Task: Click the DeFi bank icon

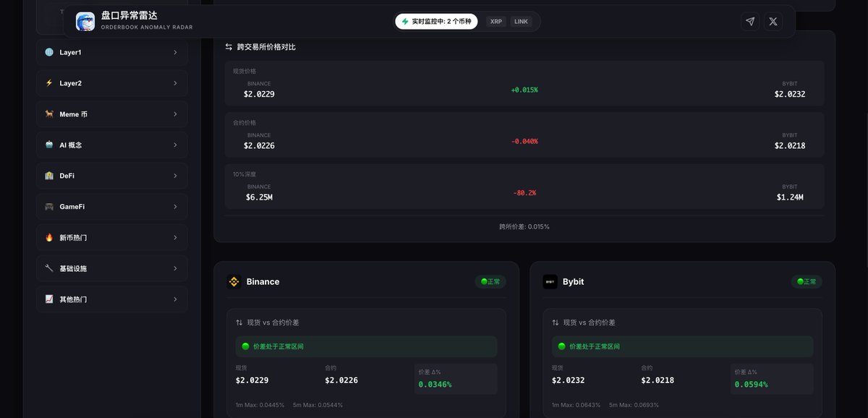Action: (x=49, y=176)
